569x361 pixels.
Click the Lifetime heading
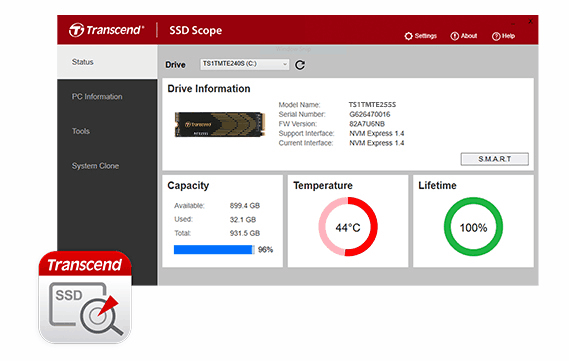click(437, 185)
